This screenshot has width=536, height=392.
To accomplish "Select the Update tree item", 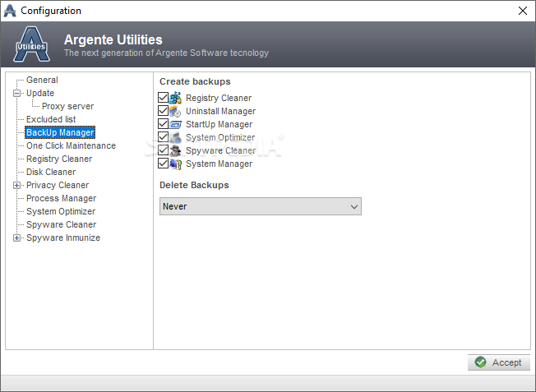I will pyautogui.click(x=40, y=94).
